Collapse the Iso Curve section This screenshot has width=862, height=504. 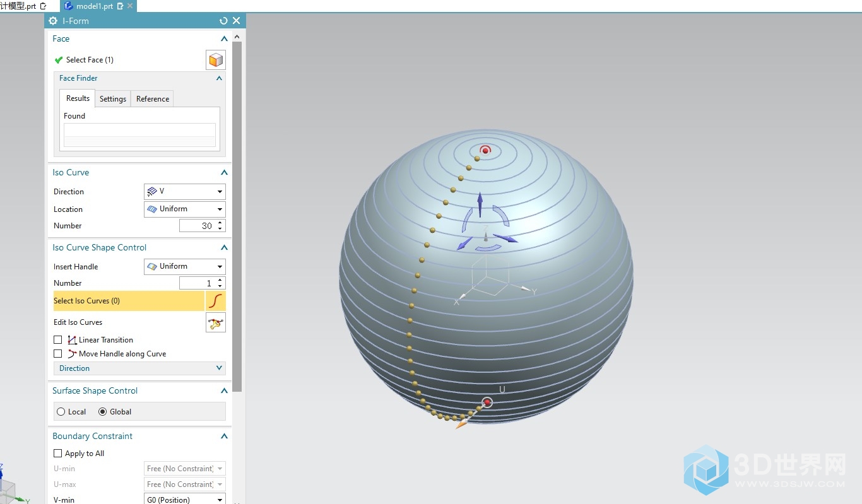click(x=224, y=173)
